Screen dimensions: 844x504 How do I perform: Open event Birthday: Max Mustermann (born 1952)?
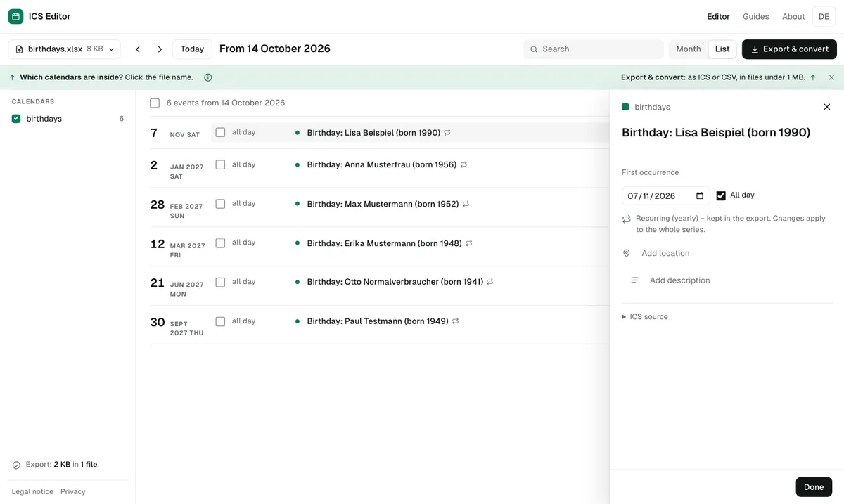tap(383, 204)
